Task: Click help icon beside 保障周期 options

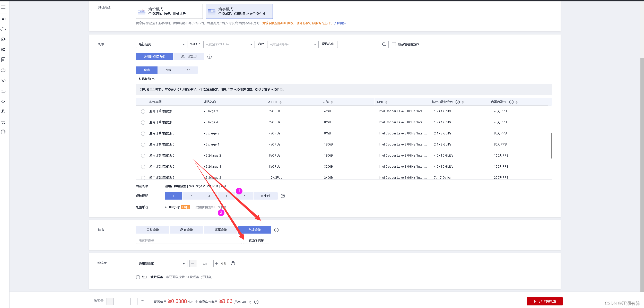Action: click(x=283, y=196)
